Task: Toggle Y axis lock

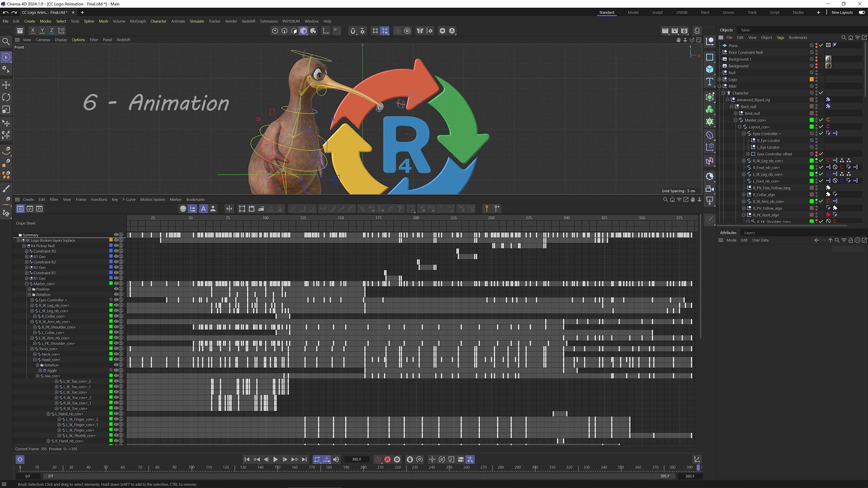Action: pos(42,31)
